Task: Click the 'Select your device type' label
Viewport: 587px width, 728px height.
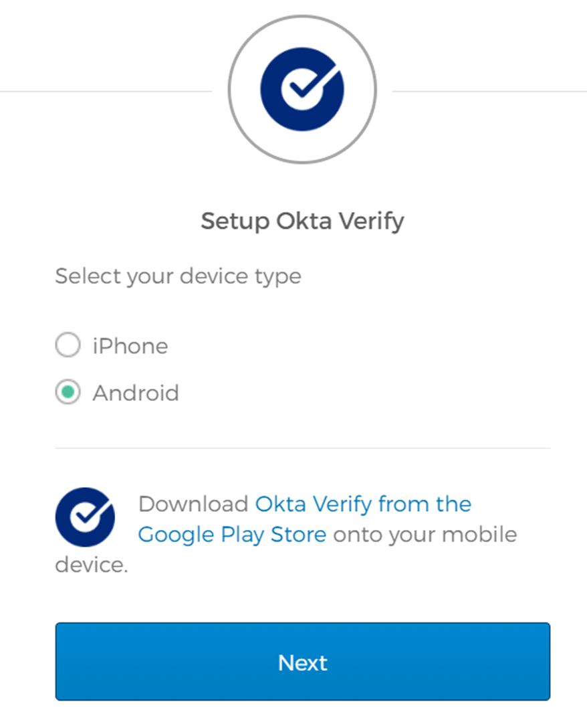Action: click(x=178, y=276)
